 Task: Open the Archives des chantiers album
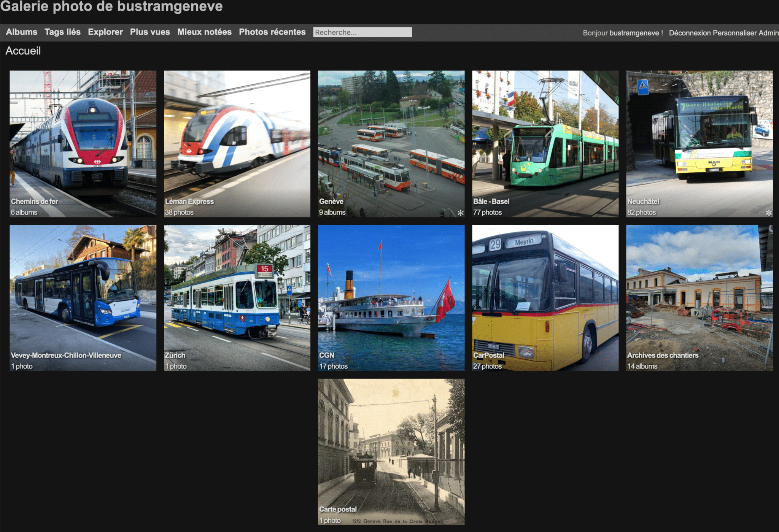click(700, 298)
